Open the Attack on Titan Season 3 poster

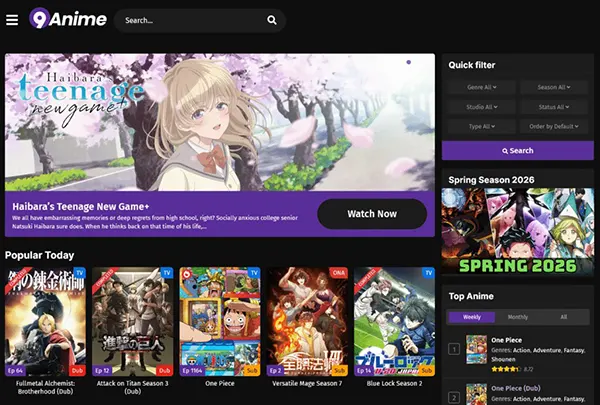point(132,322)
